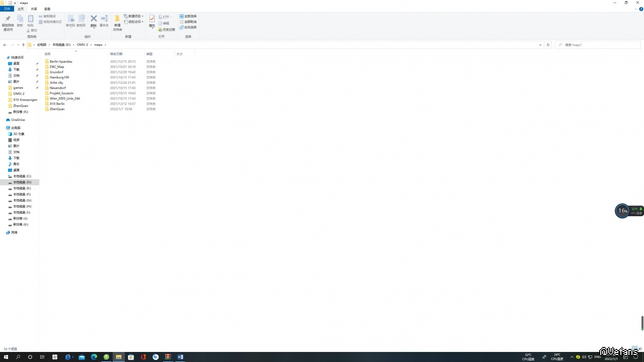The width and height of the screenshot is (644, 362).
Task: Click the 复制 copy icon in ribbon
Action: tap(20, 19)
